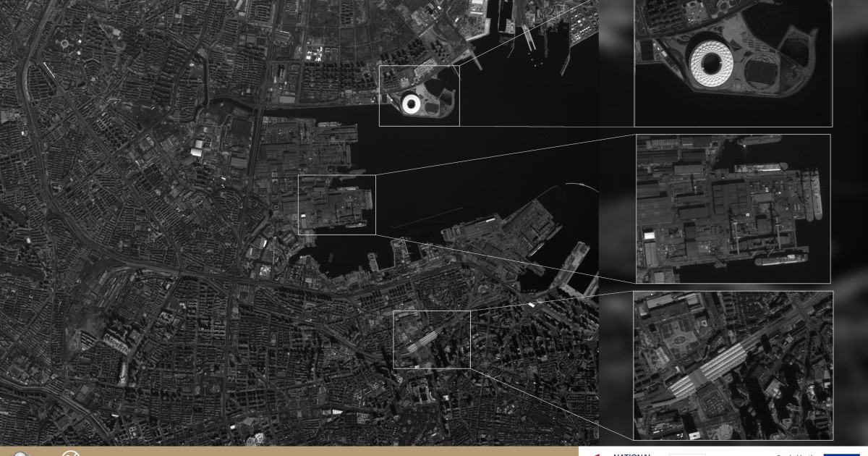Open the shipyard docks close-up inset image
The height and width of the screenshot is (456, 868).
733,208
